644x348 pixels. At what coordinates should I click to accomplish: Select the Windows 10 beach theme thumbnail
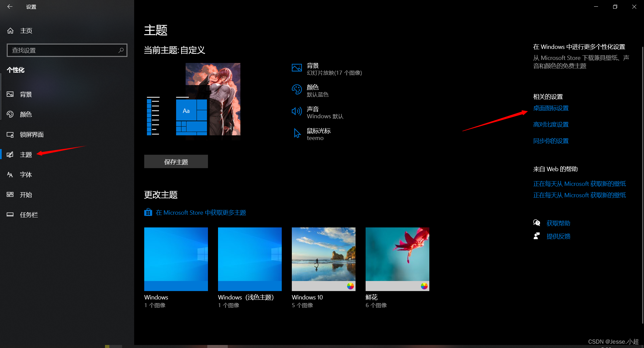pos(324,259)
